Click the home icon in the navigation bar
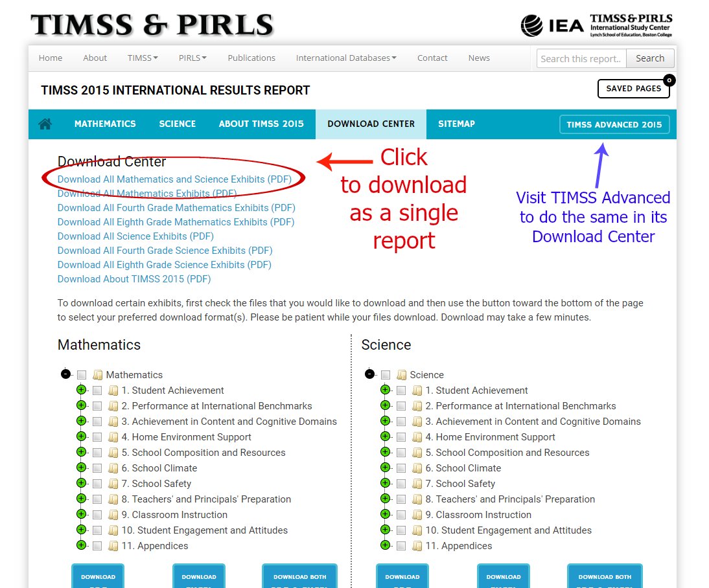This screenshot has width=709, height=588. click(x=44, y=124)
